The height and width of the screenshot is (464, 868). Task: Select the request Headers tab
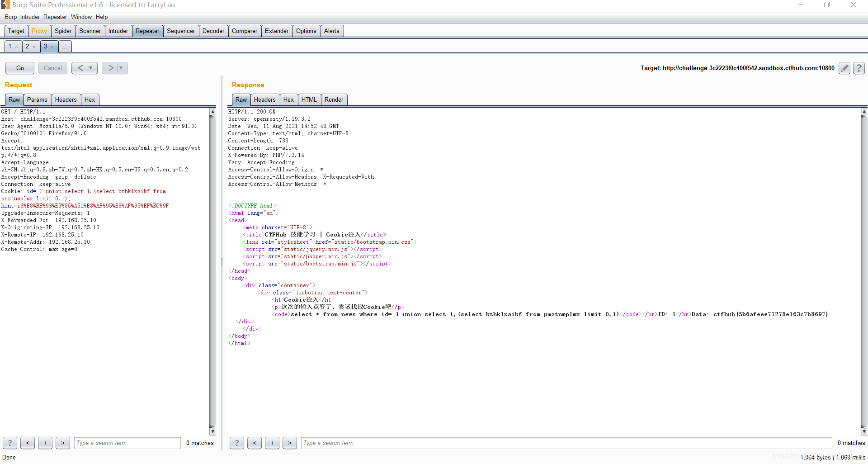[66, 99]
